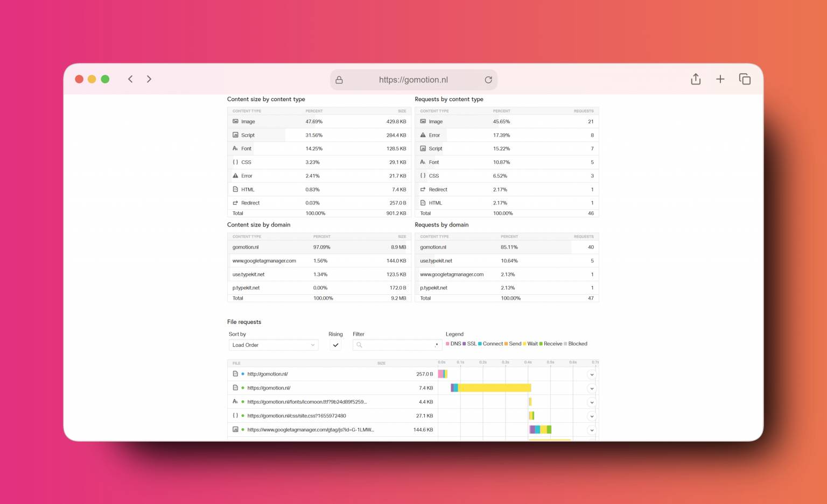Click the https://gomotion.nl/ file request entry
827x504 pixels.
click(x=269, y=388)
